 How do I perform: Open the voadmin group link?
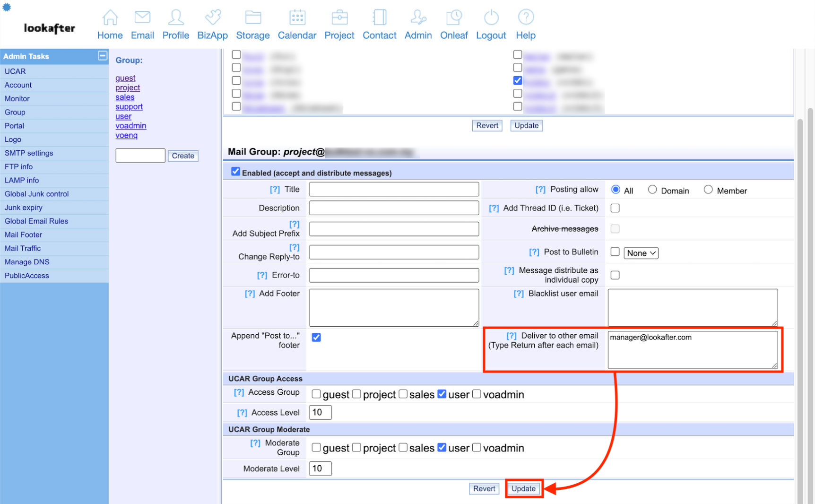pos(131,126)
